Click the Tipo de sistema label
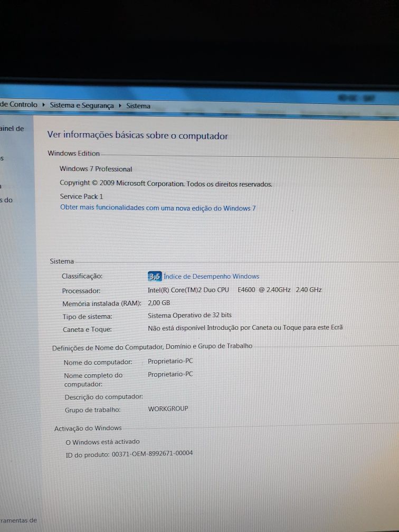This screenshot has height=532, width=399. pyautogui.click(x=87, y=317)
